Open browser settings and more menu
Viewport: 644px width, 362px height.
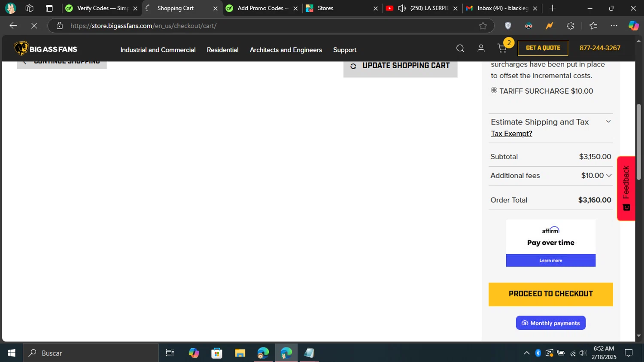614,26
